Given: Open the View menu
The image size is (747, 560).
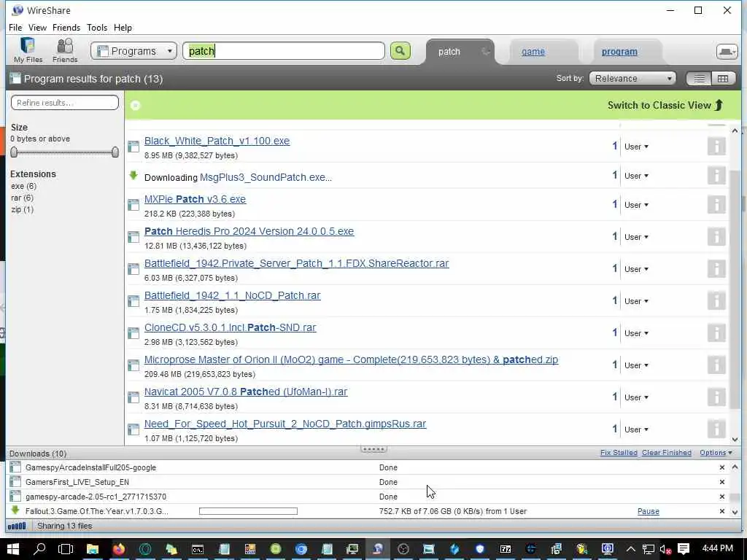Looking at the screenshot, I should 37,28.
